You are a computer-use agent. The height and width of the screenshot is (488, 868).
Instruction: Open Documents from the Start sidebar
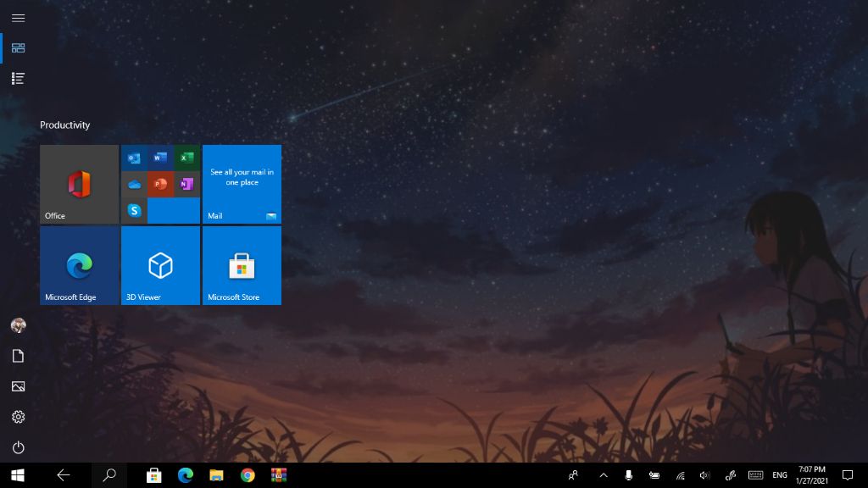pyautogui.click(x=19, y=356)
